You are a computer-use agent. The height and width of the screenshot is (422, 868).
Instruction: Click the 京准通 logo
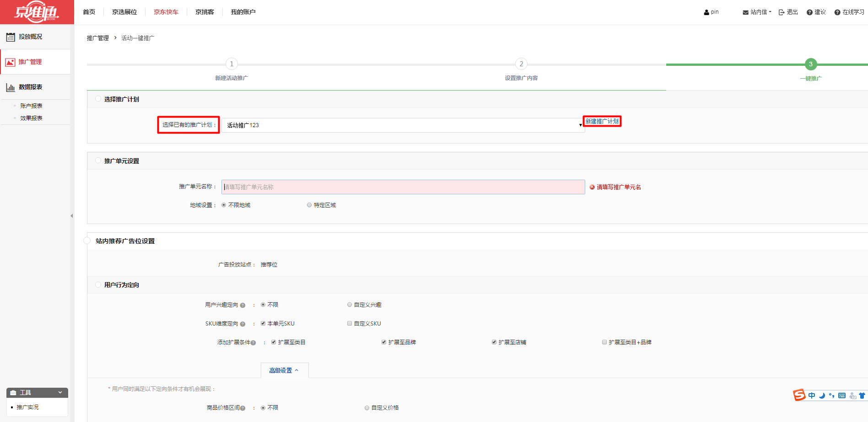tap(37, 12)
